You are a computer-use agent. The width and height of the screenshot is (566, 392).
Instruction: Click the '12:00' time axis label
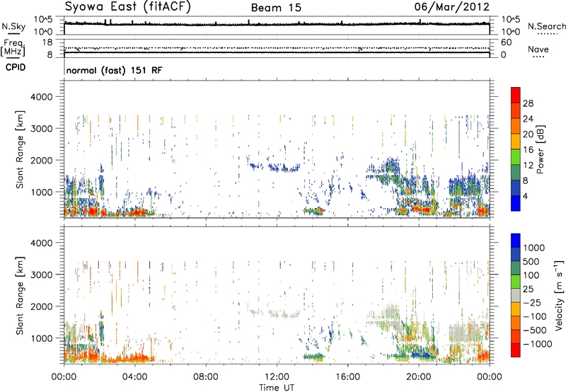coord(277,377)
